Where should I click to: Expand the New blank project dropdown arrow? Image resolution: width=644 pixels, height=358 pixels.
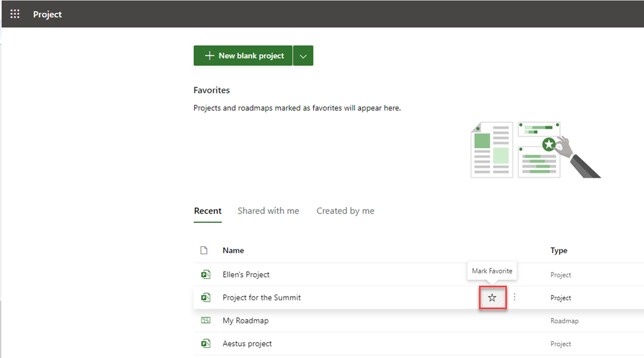[303, 56]
